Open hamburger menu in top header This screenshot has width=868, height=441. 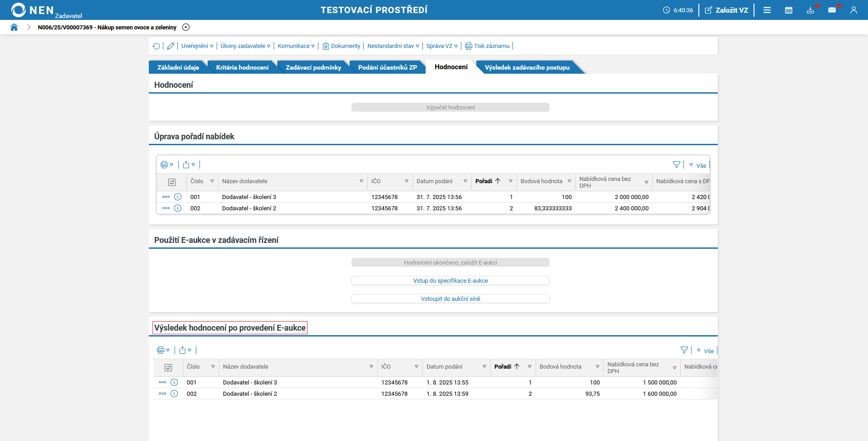[767, 10]
